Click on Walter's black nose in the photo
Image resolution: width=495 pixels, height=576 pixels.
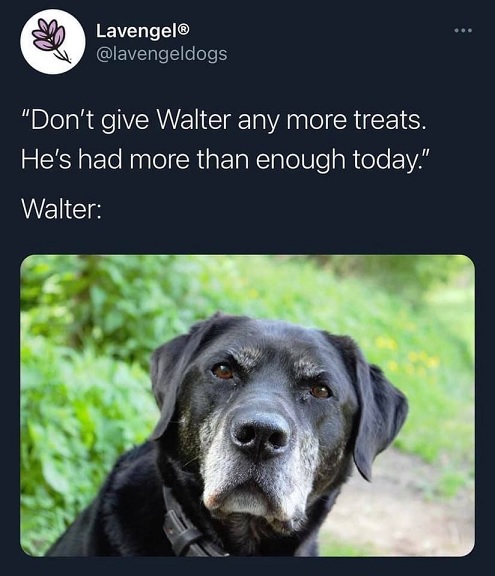coord(260,436)
